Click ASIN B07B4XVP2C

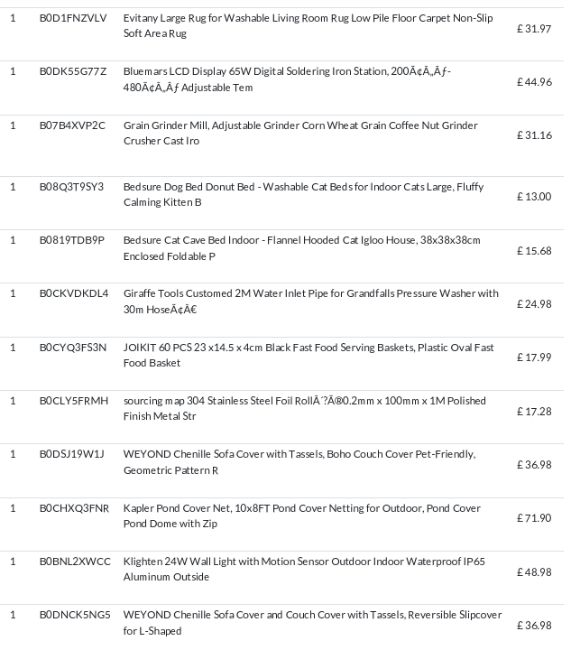click(72, 126)
